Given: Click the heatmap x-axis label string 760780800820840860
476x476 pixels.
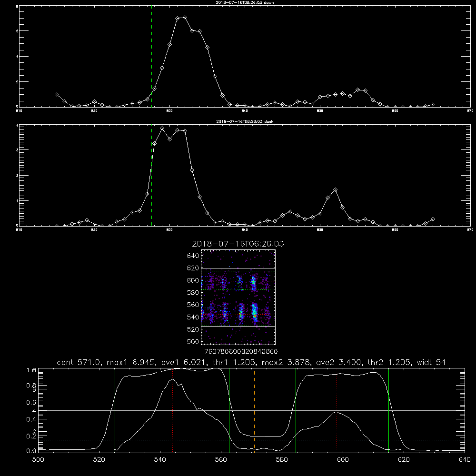Looking at the screenshot, I should 241,351.
